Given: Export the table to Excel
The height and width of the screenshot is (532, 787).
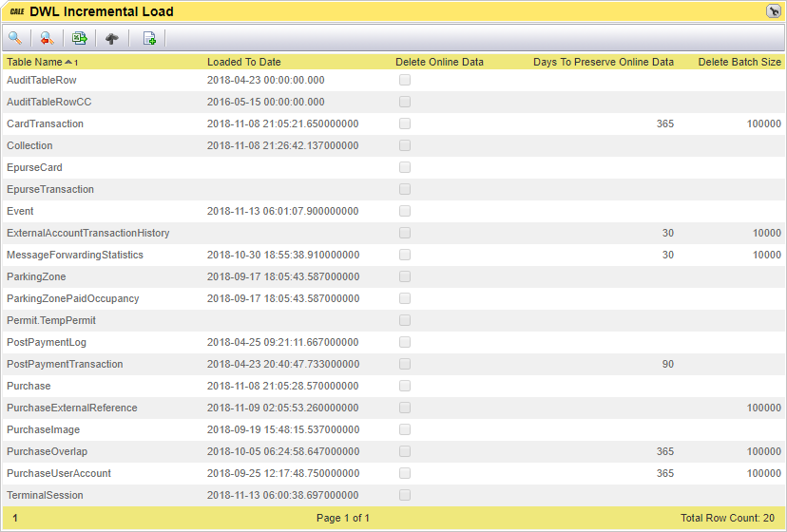Looking at the screenshot, I should (x=79, y=38).
